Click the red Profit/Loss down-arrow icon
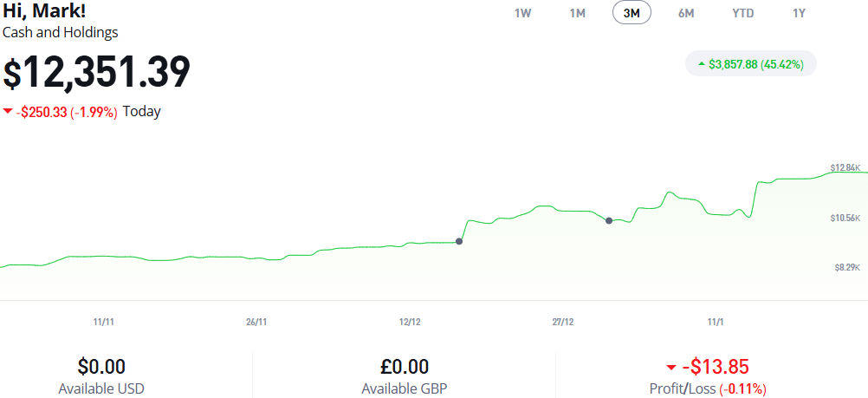868x398 pixels. coord(670,367)
